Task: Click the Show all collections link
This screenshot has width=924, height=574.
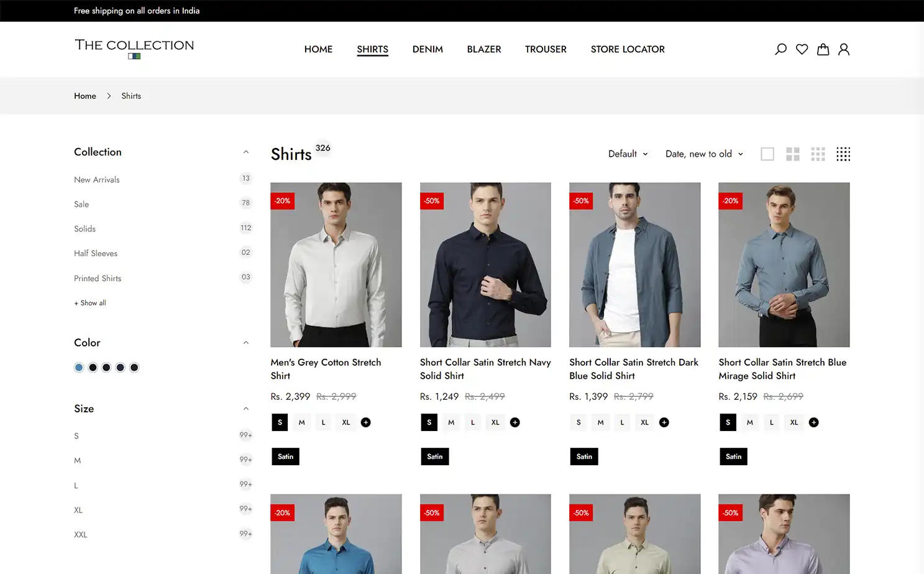Action: click(x=89, y=303)
